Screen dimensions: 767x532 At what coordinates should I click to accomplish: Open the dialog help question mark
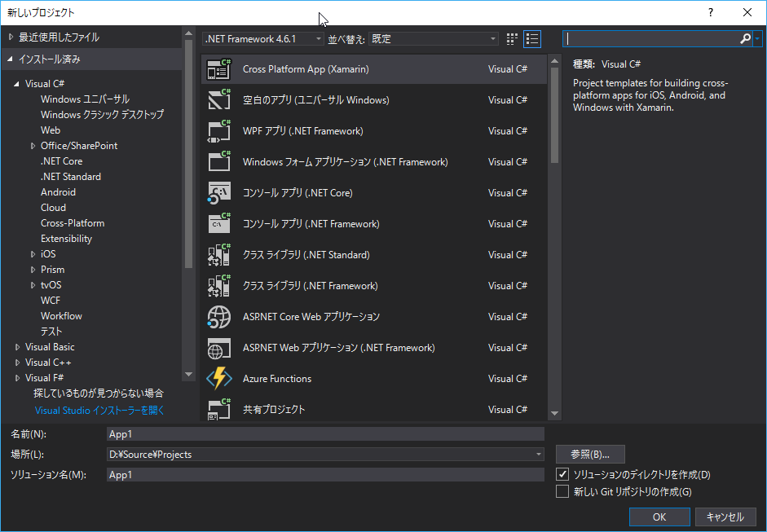[710, 13]
